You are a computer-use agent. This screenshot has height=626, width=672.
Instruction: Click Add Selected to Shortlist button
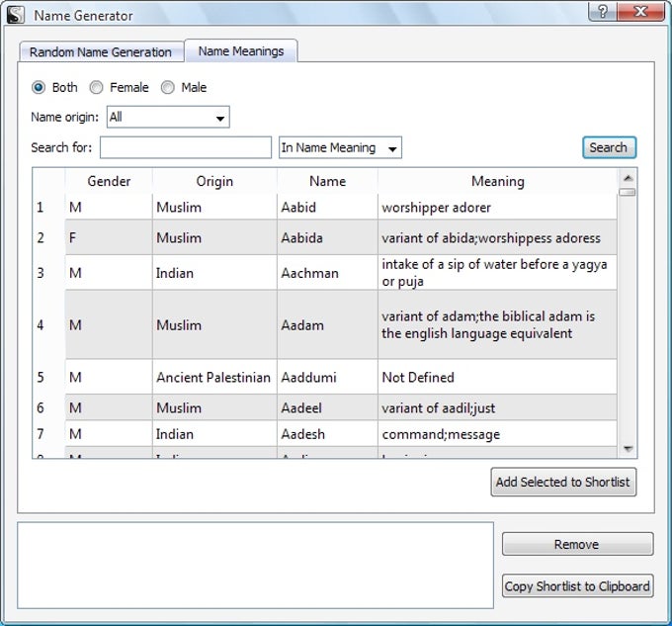(x=563, y=482)
